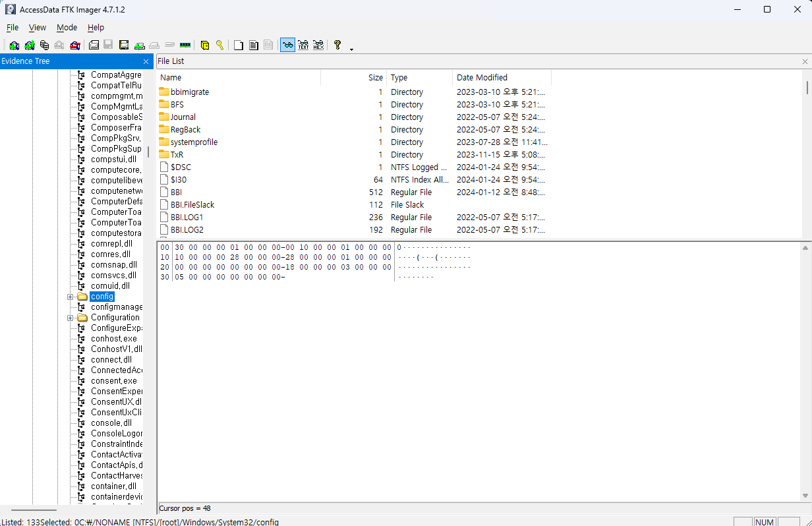Viewport: 812px width, 526px height.
Task: Select connect.dll in Evidence Tree
Action: coord(111,360)
